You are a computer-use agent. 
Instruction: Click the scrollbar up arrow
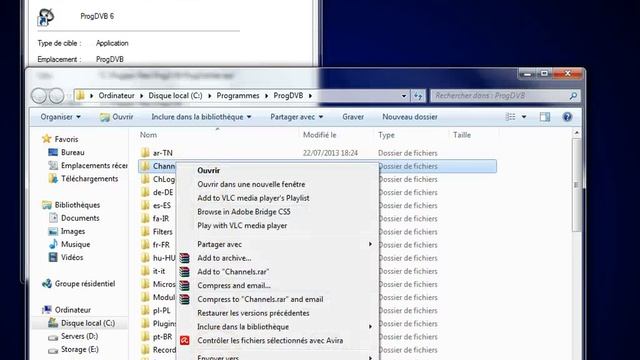pos(576,133)
